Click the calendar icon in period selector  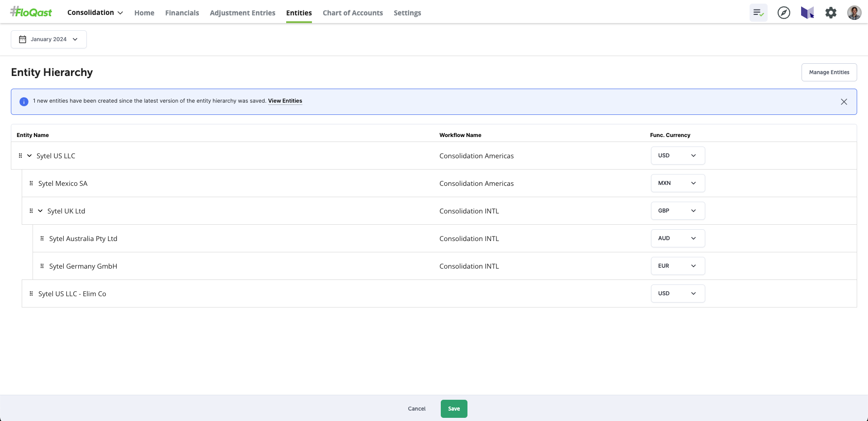click(x=23, y=39)
